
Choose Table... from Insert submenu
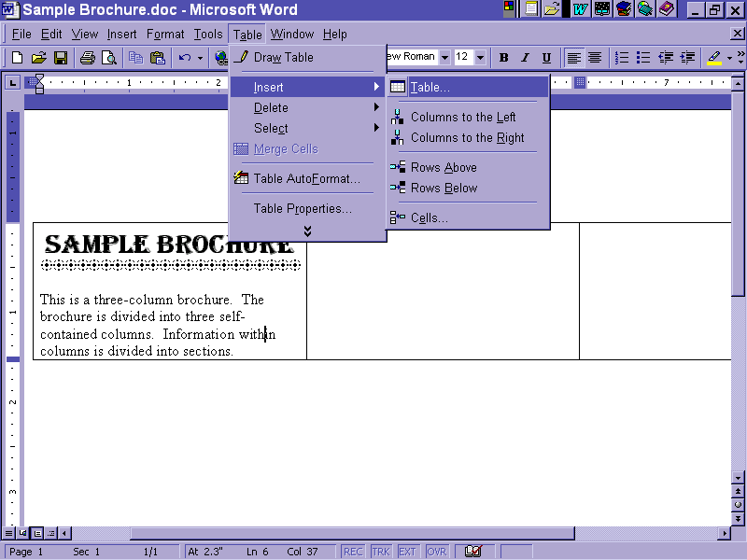tap(430, 87)
